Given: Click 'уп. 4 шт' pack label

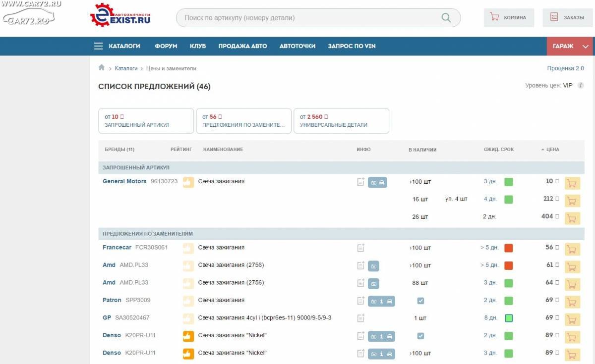Looking at the screenshot, I should pyautogui.click(x=456, y=199).
